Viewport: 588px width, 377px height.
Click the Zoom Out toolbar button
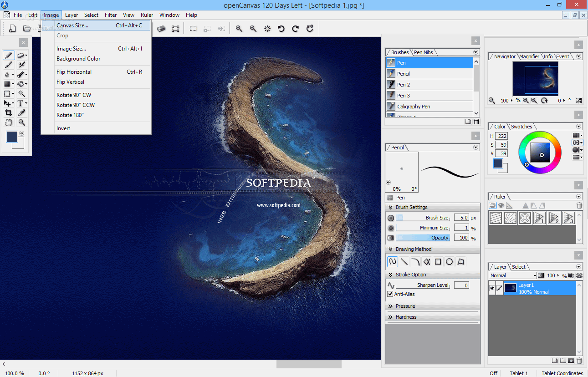[x=253, y=29]
